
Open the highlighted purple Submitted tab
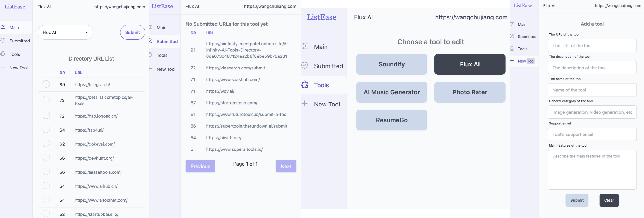167,41
